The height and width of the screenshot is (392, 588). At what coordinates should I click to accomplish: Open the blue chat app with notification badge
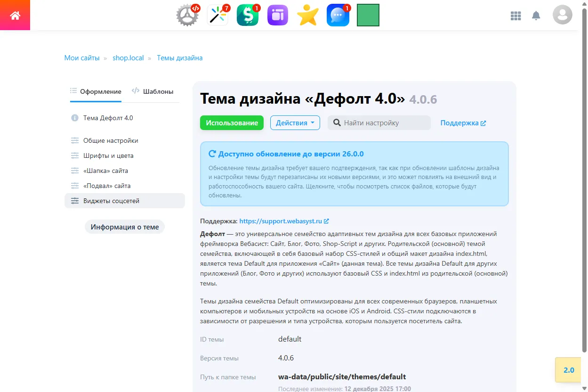pos(338,15)
